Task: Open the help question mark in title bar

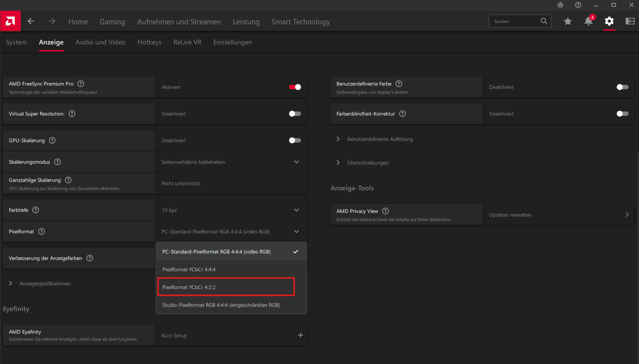Action: pos(578,5)
